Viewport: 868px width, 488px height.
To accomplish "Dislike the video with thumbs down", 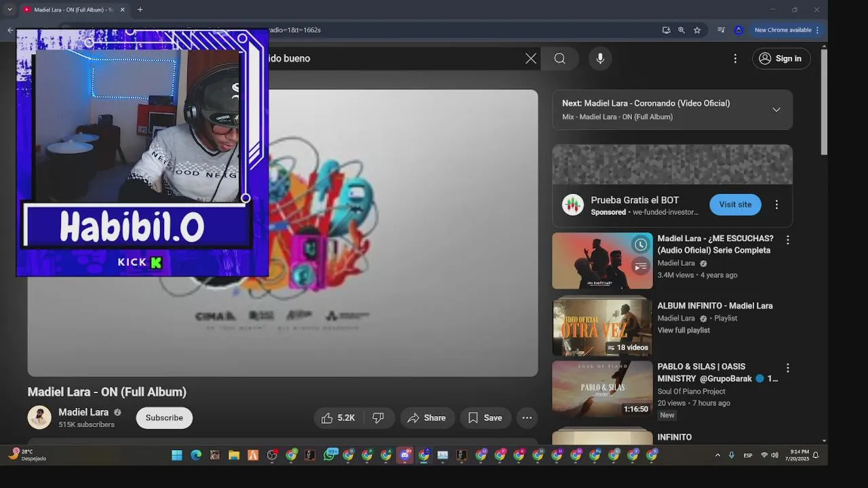I will (378, 418).
